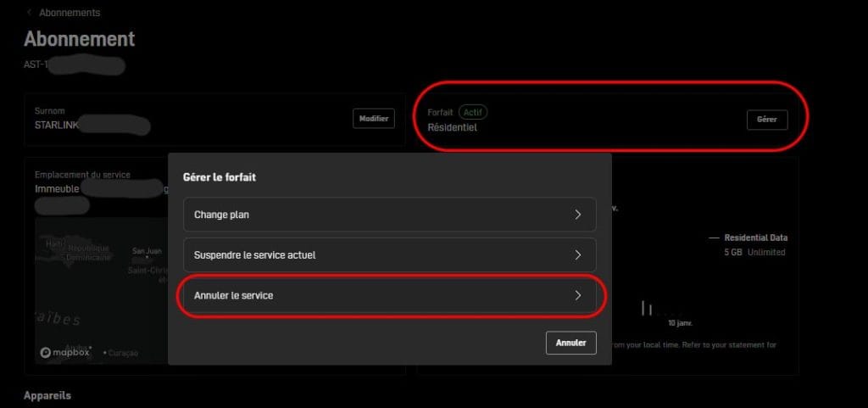
Task: Choose Annuler le service
Action: point(390,296)
